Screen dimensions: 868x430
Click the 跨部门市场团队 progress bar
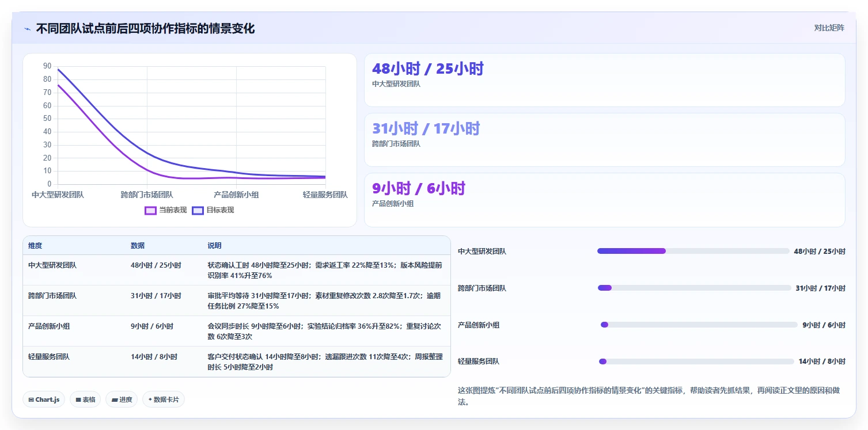tap(694, 288)
